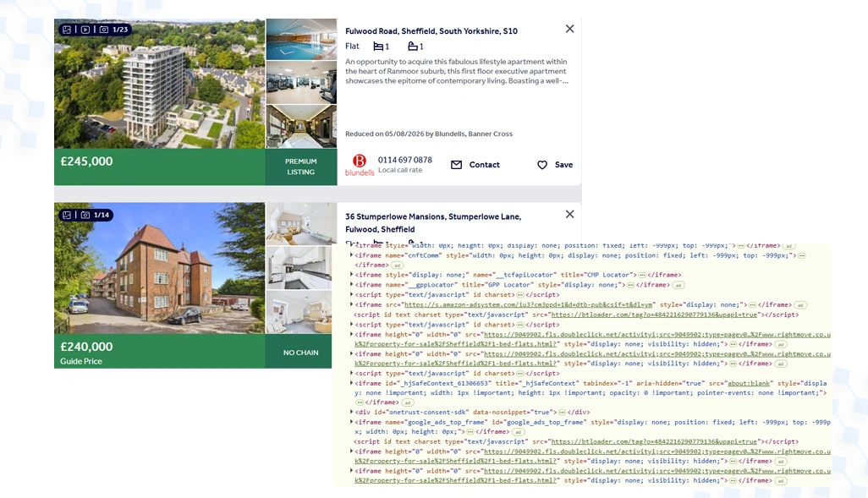Open the s.amazon-adsystem.com src link
The image size is (868, 498).
click(x=529, y=305)
